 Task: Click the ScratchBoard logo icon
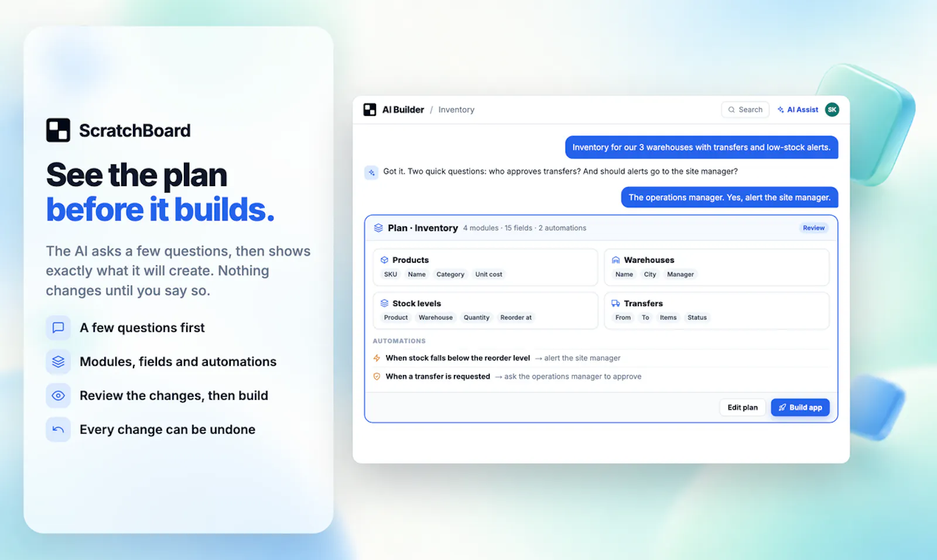pyautogui.click(x=58, y=130)
